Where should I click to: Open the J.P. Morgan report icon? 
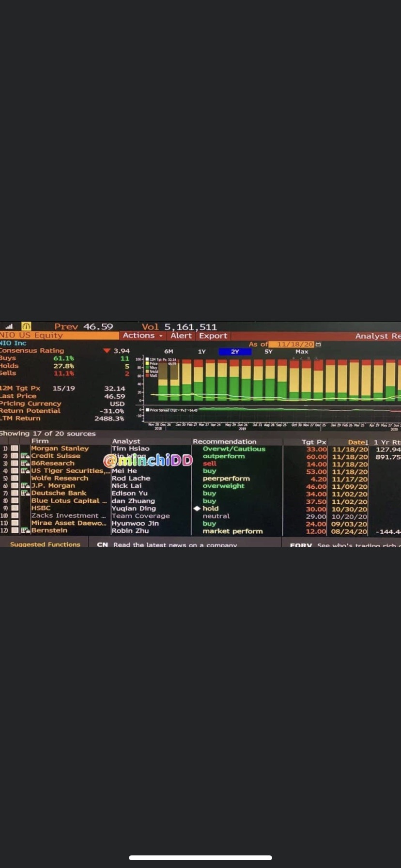coord(25,486)
